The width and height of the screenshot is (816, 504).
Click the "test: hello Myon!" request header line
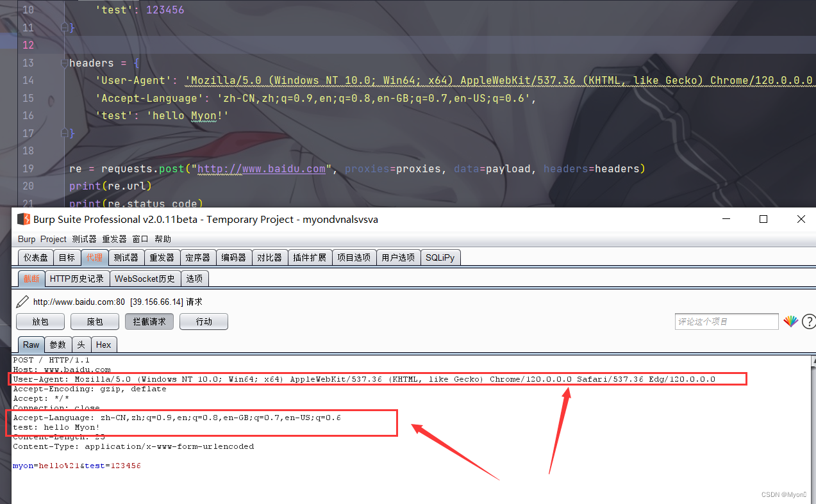pyautogui.click(x=56, y=427)
